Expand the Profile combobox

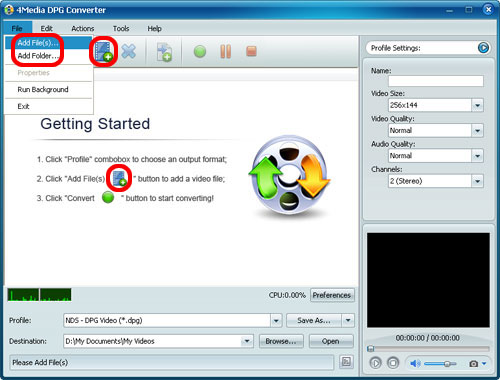coord(276,321)
